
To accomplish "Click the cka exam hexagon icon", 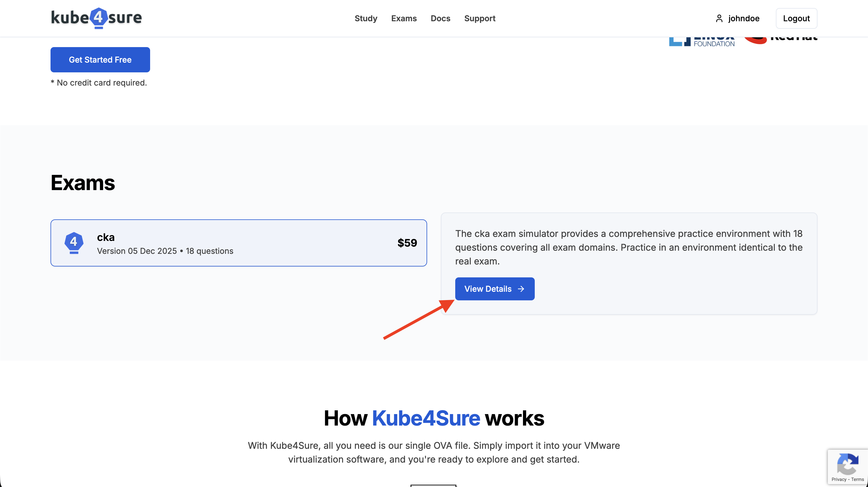I will (x=74, y=243).
